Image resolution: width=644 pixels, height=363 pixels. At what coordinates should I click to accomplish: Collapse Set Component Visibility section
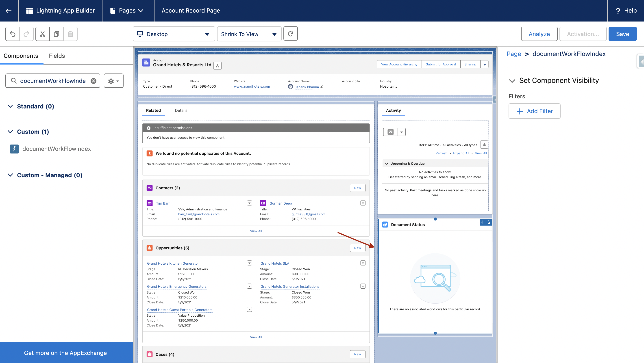click(512, 81)
